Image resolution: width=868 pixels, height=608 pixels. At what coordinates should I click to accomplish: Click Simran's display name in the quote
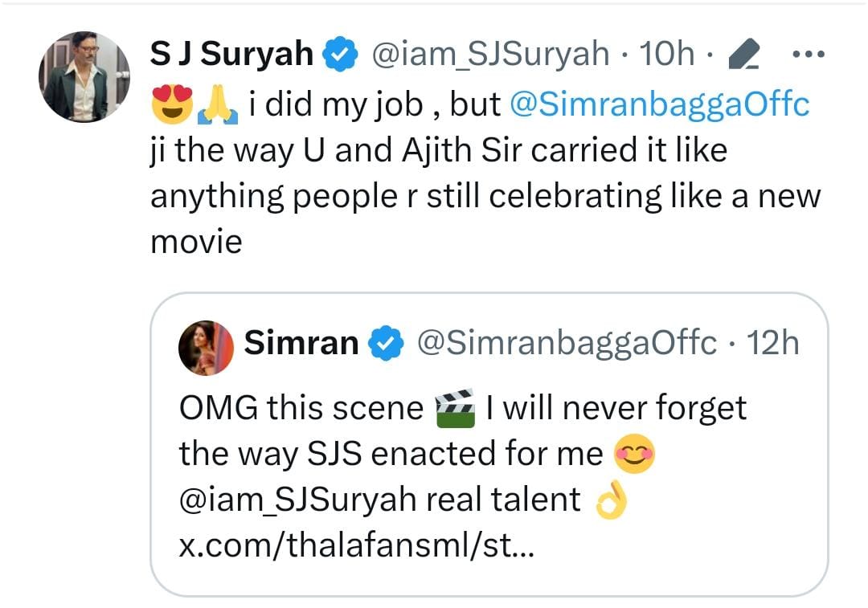point(301,341)
